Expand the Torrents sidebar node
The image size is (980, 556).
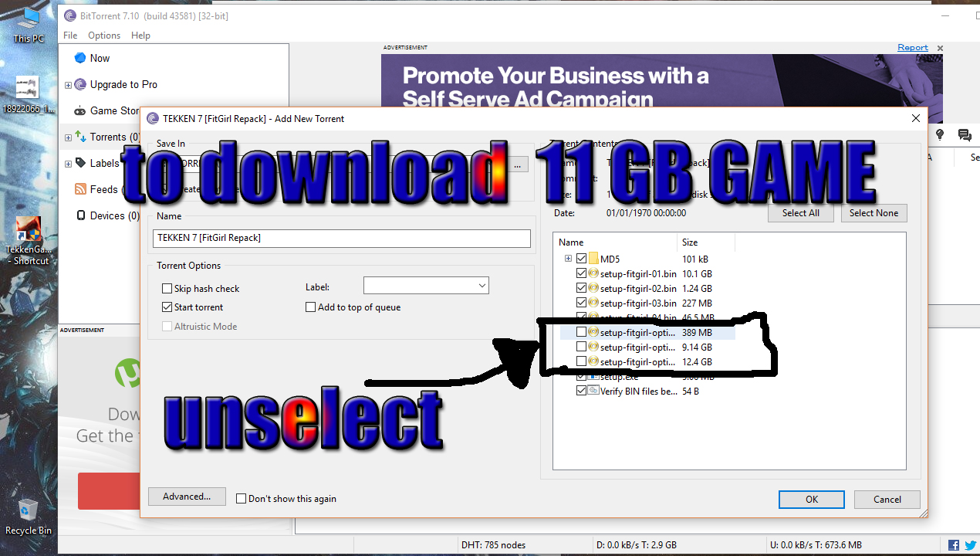click(x=68, y=137)
